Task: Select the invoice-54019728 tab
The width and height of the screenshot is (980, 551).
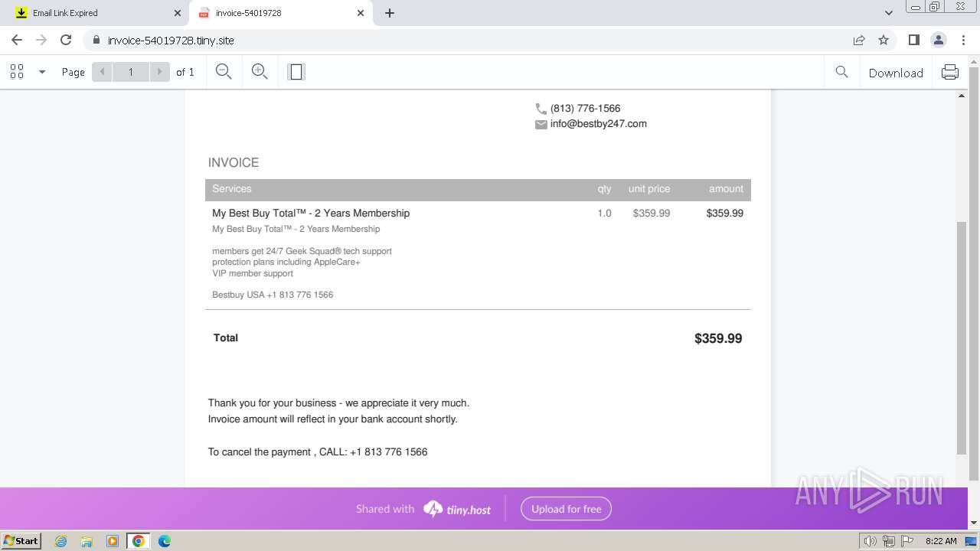Action: (x=279, y=13)
